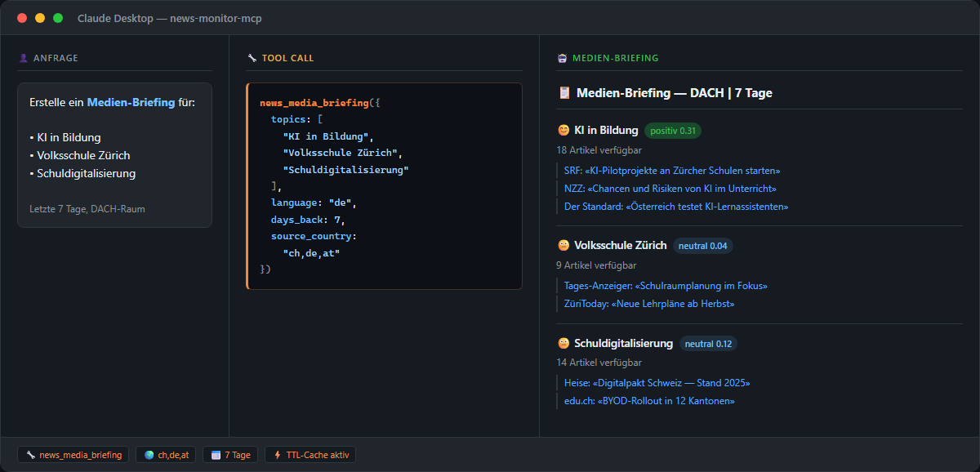
Task: Click the icon beside MEDIEN-BRIEFING header
Action: [x=562, y=58]
